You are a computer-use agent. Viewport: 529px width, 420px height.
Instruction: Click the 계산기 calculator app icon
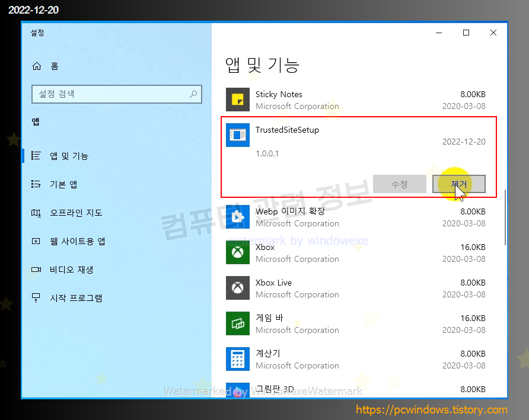pyautogui.click(x=237, y=359)
